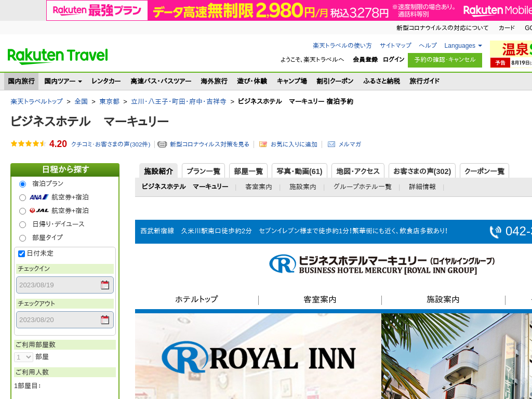The image size is (532, 399).
Task: Click 施設案内 in hotel page menu
Action: pos(443,299)
